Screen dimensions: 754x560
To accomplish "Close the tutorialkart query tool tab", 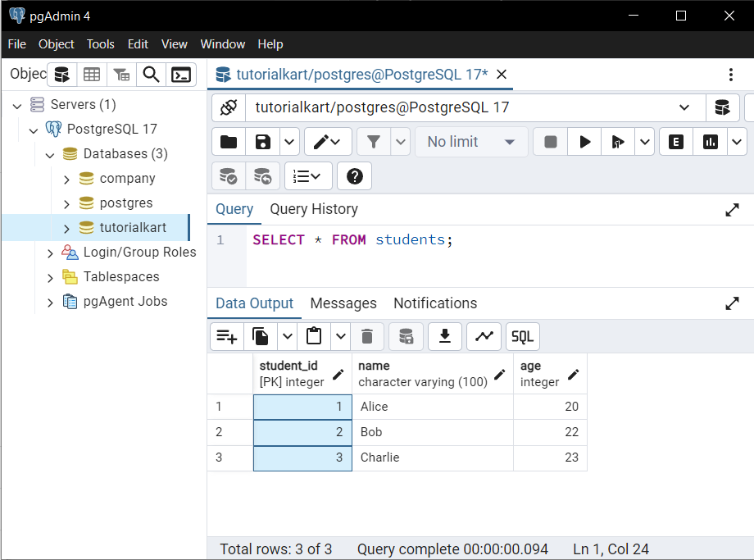I will 502,75.
